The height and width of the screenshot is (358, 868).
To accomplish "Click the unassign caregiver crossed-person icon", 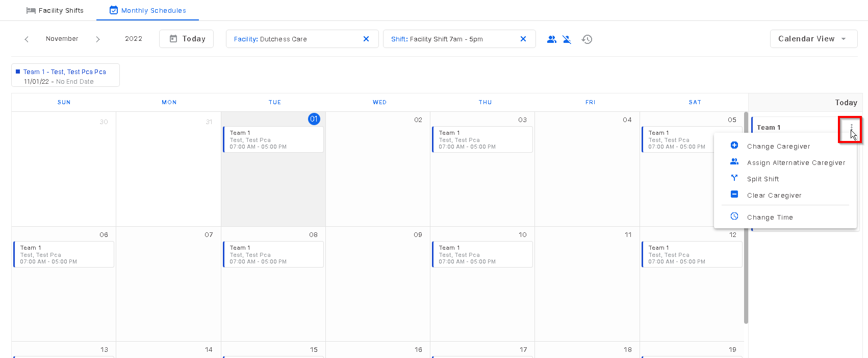I will click(x=567, y=39).
